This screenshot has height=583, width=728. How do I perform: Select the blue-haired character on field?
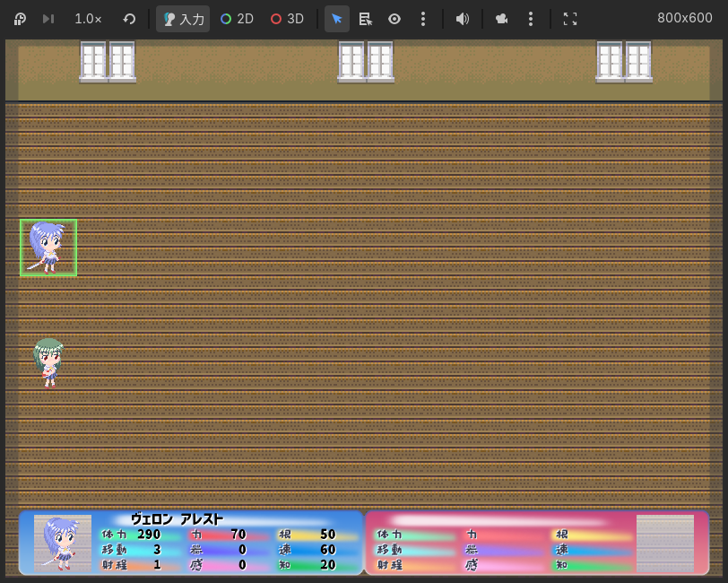pos(48,248)
